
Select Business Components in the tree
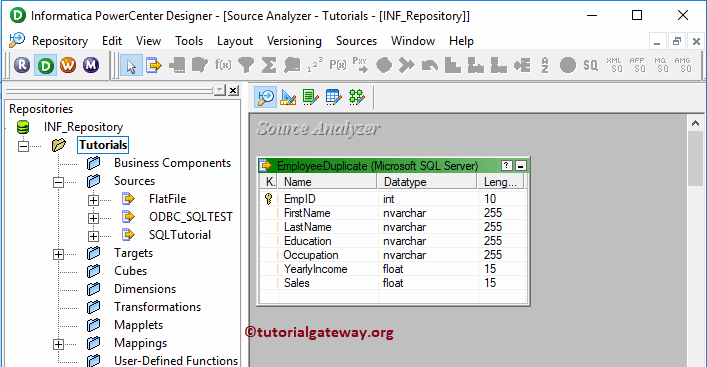(172, 163)
